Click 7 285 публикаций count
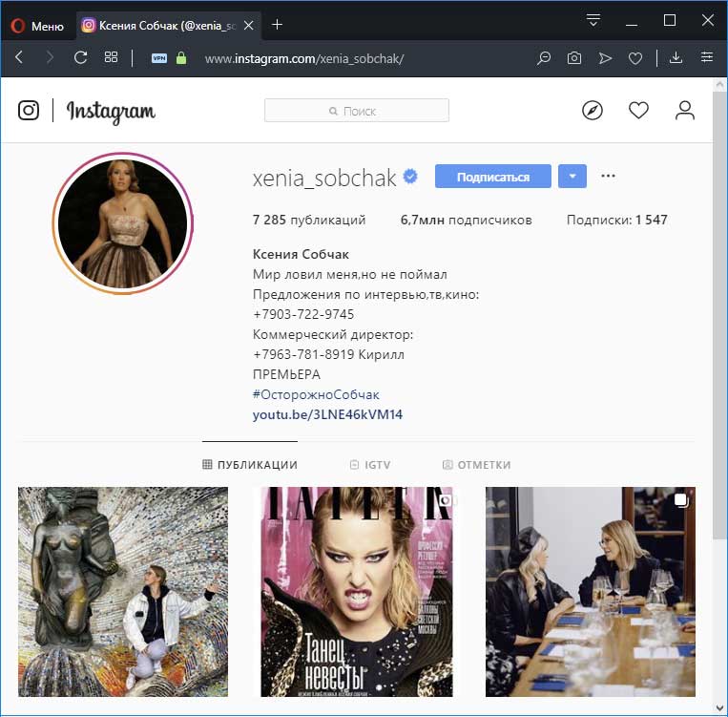The width and height of the screenshot is (728, 717). coord(309,220)
